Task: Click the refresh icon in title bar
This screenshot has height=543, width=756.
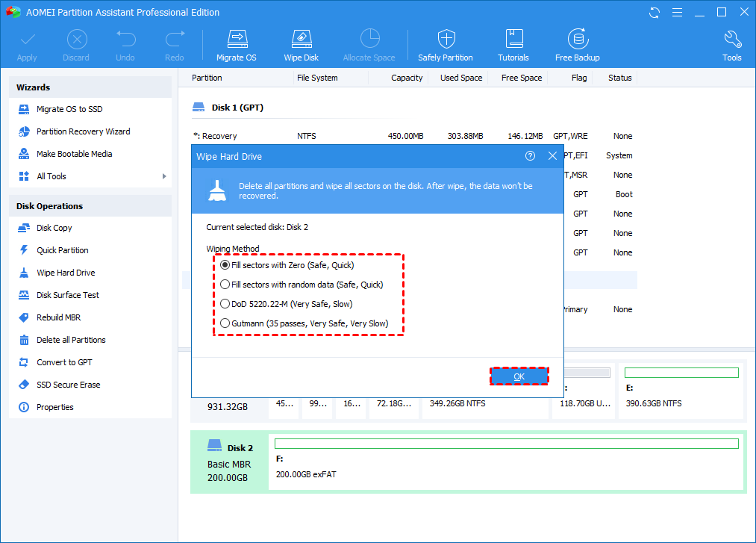Action: [655, 13]
